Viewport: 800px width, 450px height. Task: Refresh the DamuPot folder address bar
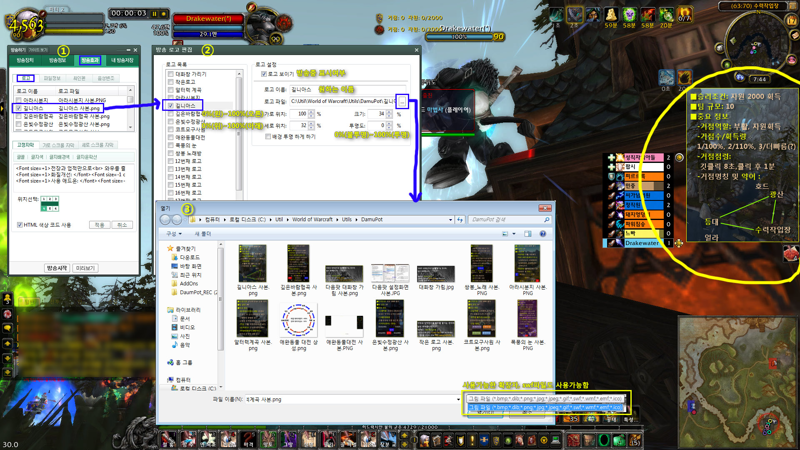click(460, 219)
